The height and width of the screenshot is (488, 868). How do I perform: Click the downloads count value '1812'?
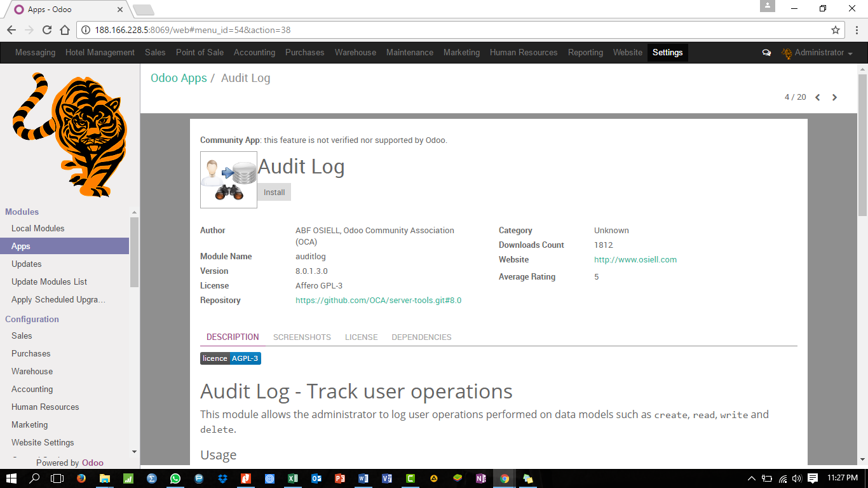click(x=604, y=245)
